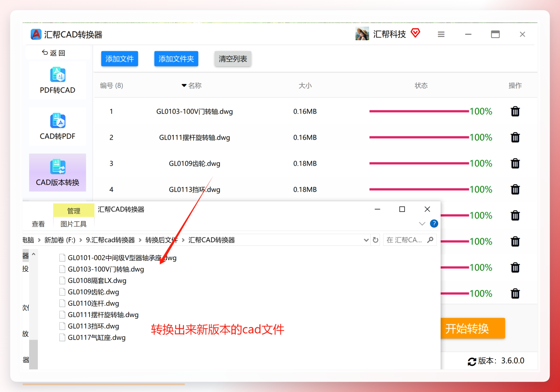The image size is (560, 392).
Task: Select the CAD版本转换 sidebar option
Action: 57,173
